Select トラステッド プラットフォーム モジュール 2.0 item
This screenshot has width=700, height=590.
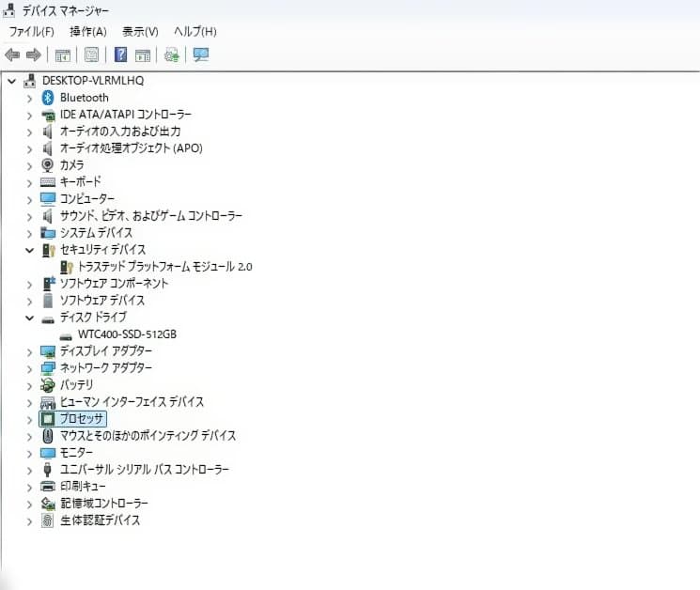coord(164,267)
